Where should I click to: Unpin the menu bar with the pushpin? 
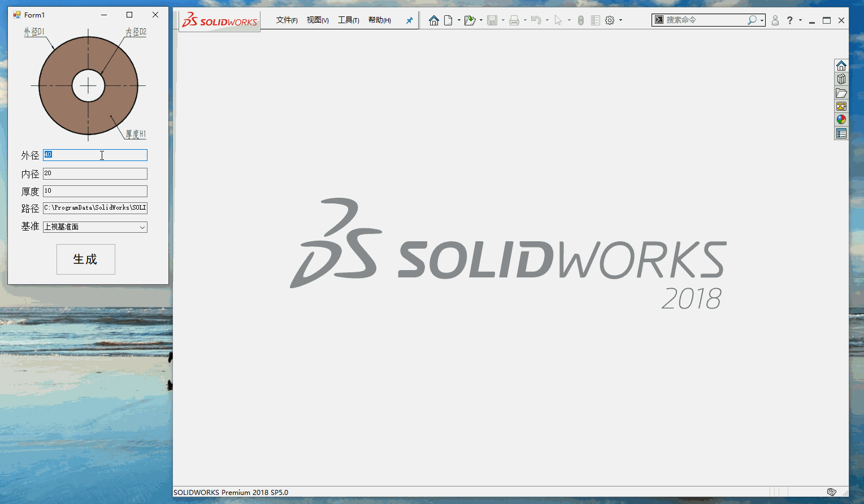pyautogui.click(x=409, y=20)
